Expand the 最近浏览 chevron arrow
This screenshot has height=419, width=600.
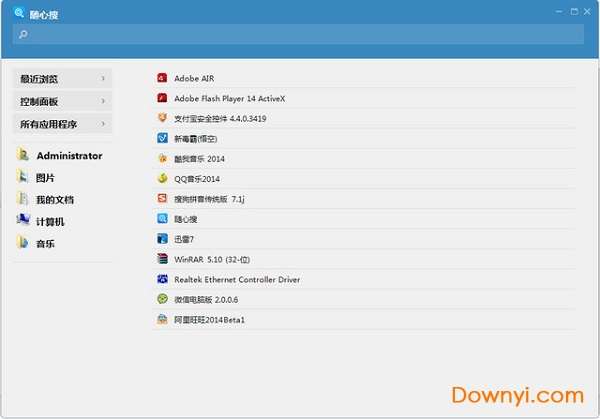pyautogui.click(x=103, y=78)
